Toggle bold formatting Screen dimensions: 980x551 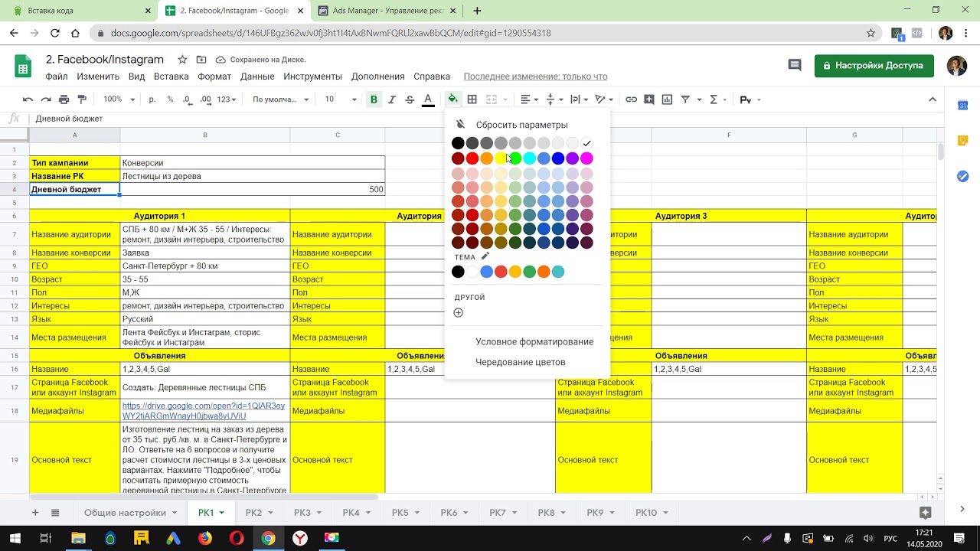(x=374, y=99)
